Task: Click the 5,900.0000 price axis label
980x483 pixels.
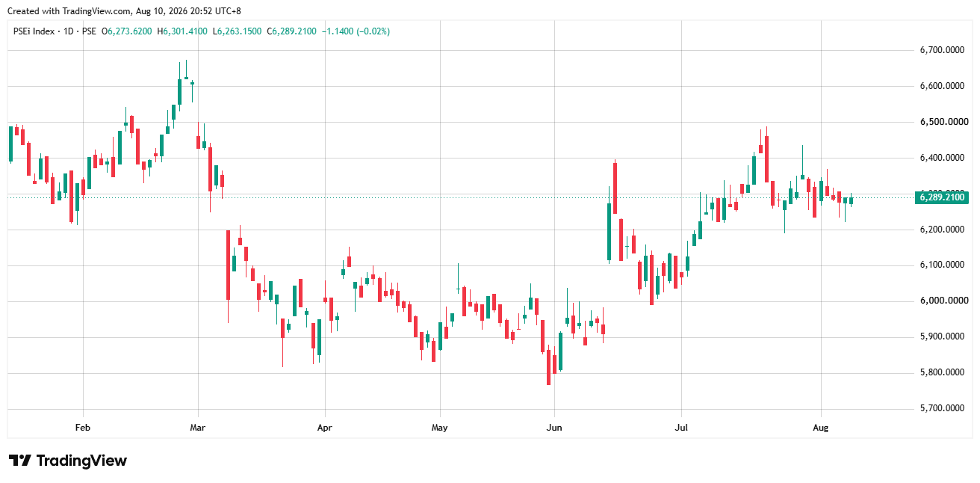Action: [x=941, y=337]
